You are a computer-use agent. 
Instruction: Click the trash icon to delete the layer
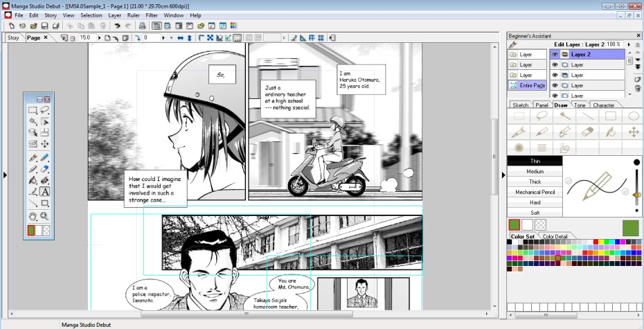638,90
